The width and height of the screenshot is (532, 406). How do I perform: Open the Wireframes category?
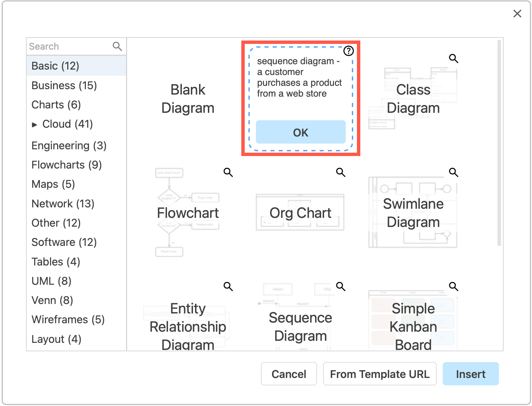click(68, 320)
